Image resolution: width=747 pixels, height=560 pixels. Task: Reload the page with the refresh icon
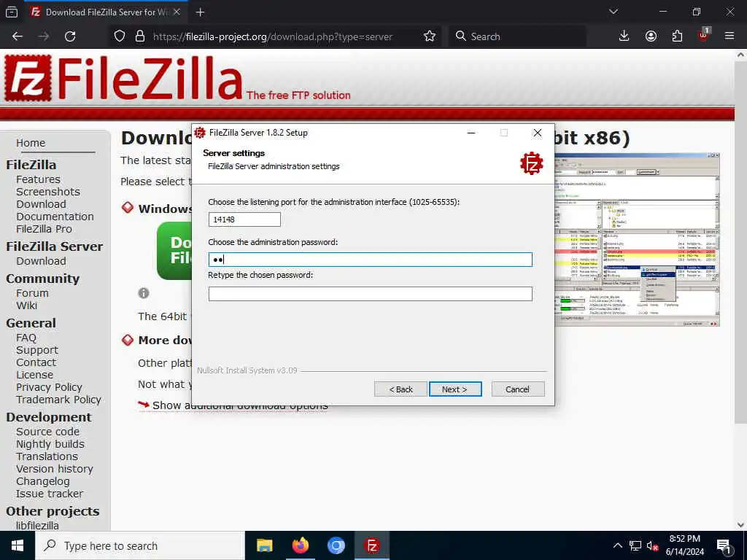[x=70, y=36]
